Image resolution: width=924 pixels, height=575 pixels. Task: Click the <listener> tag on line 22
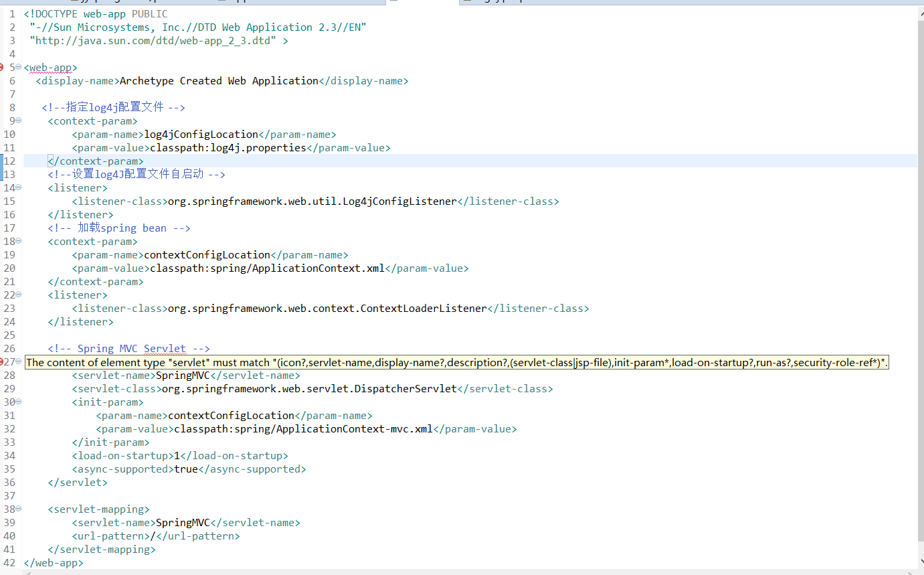(x=78, y=295)
